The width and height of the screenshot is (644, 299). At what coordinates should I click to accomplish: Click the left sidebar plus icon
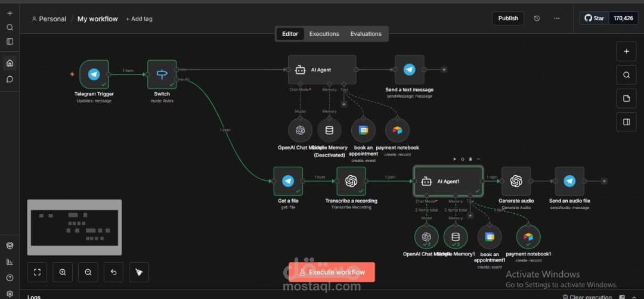(x=10, y=13)
